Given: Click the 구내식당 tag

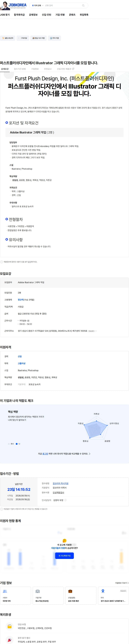Looking at the screenshot, I should tap(23, 38).
